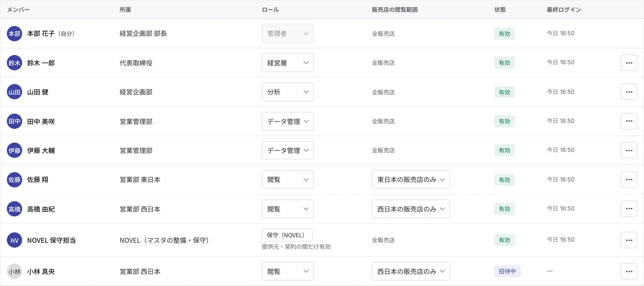Click the NV avatar icon

tap(14, 240)
